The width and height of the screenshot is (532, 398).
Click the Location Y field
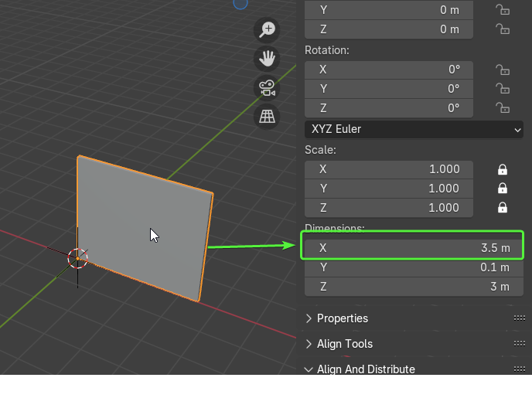[x=389, y=10]
